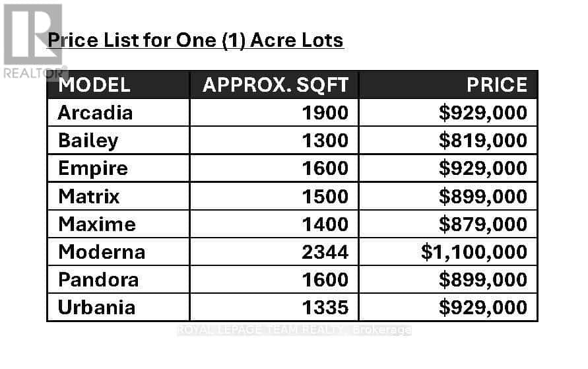588x369 pixels.
Task: Click the Urbania model cell
Action: click(x=97, y=307)
